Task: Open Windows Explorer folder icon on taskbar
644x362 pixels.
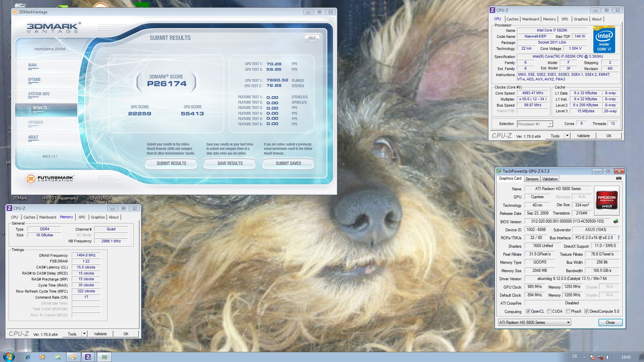Action: tap(58, 357)
